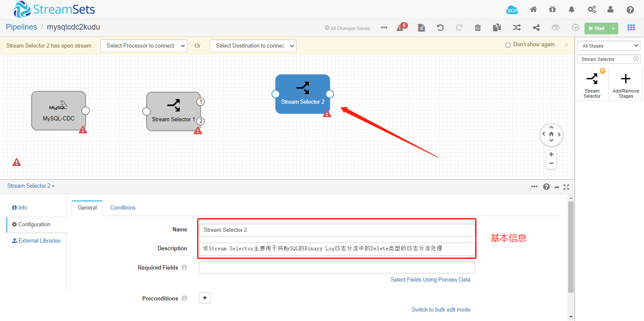Screen dimensions: 644x321
Task: Open Add/Remove Stages
Action: (626, 84)
